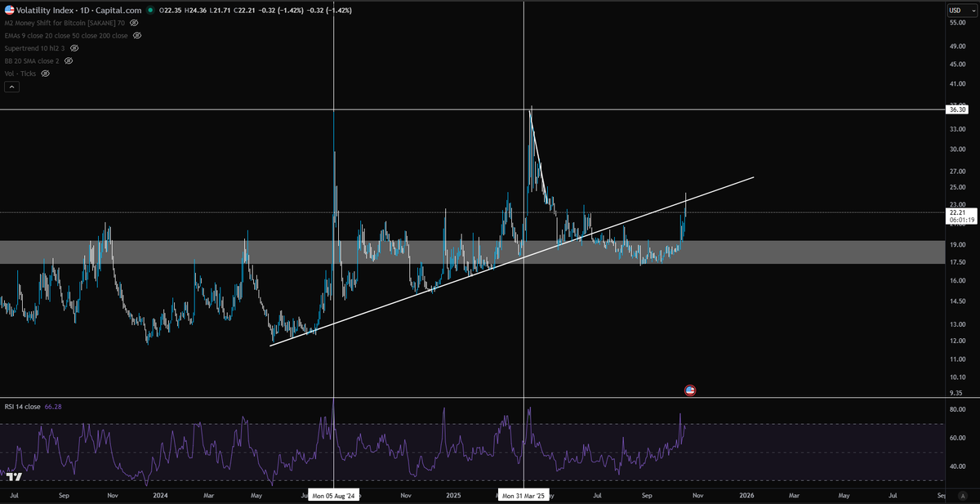Open the TradingView logo in the bottom corner
This screenshot has height=504, width=980.
point(13,476)
